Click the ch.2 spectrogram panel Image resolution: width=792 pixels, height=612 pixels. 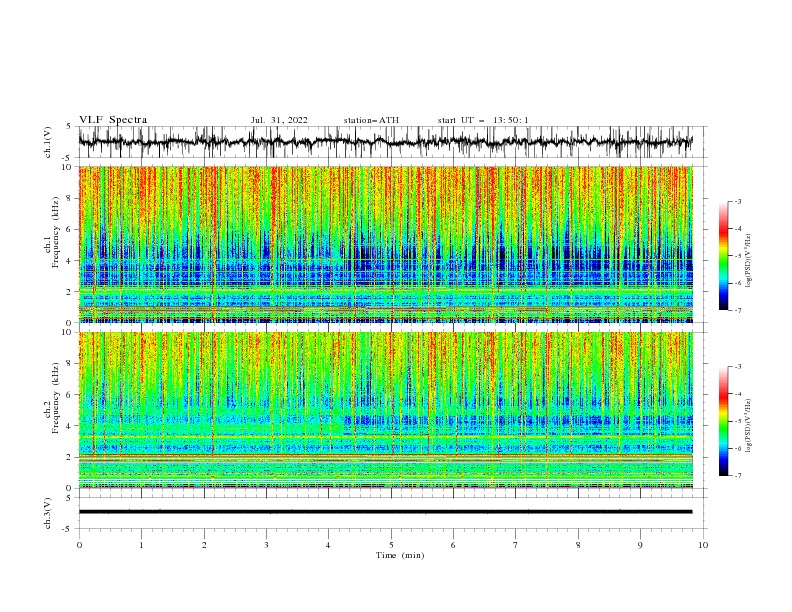click(385, 410)
